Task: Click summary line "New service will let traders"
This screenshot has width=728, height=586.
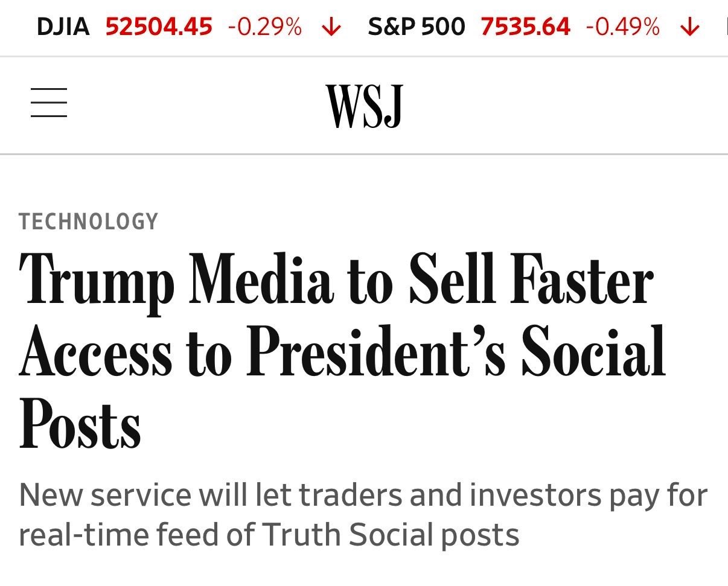Action: pyautogui.click(x=363, y=496)
